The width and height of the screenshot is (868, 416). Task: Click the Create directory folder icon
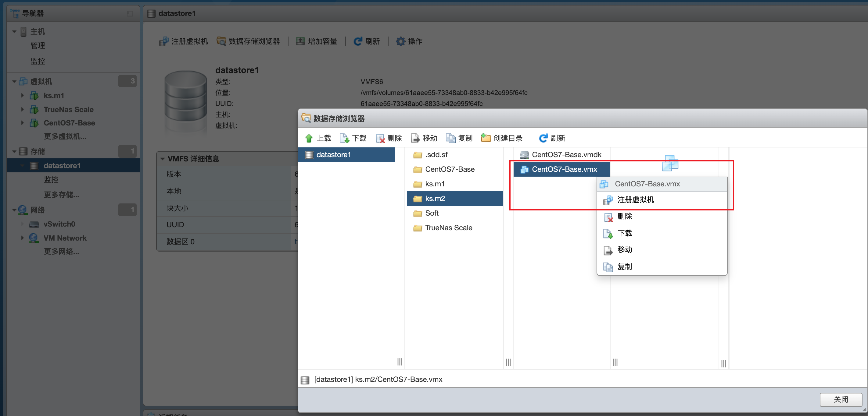click(x=486, y=138)
